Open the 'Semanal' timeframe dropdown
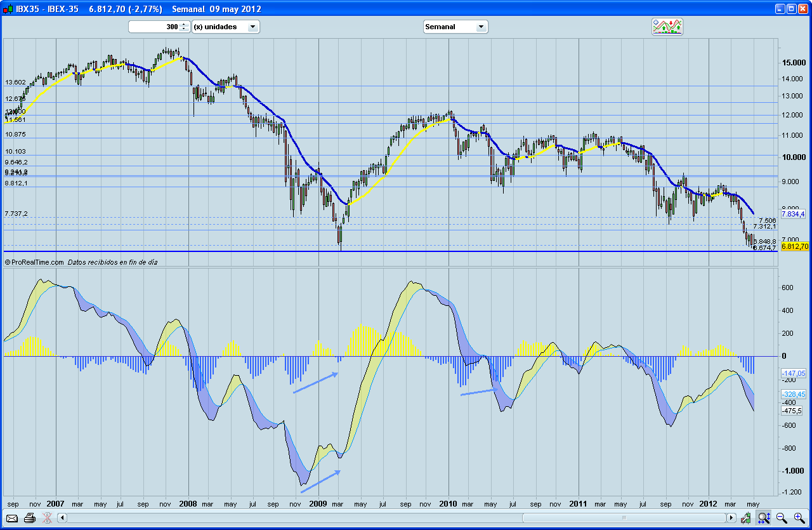This screenshot has height=530, width=812. [x=481, y=27]
